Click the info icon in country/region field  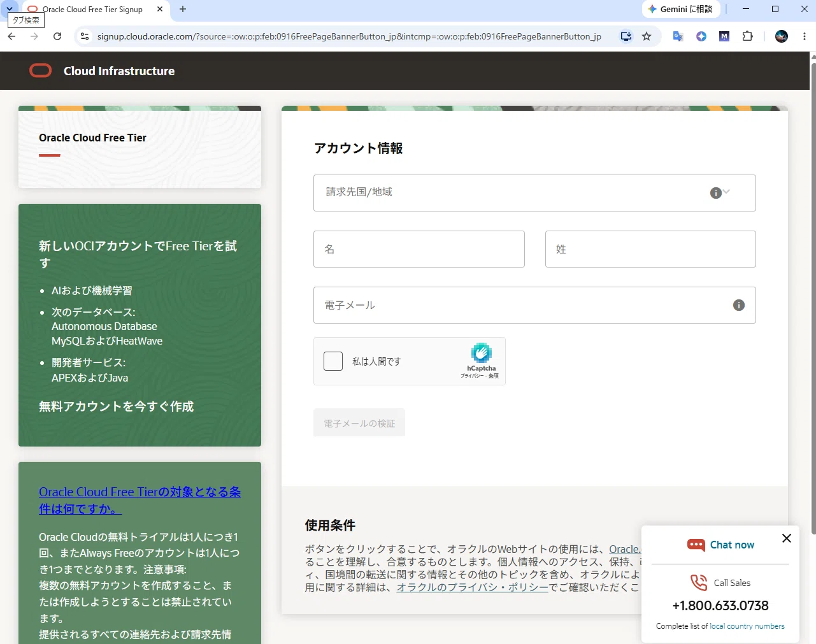click(x=716, y=193)
